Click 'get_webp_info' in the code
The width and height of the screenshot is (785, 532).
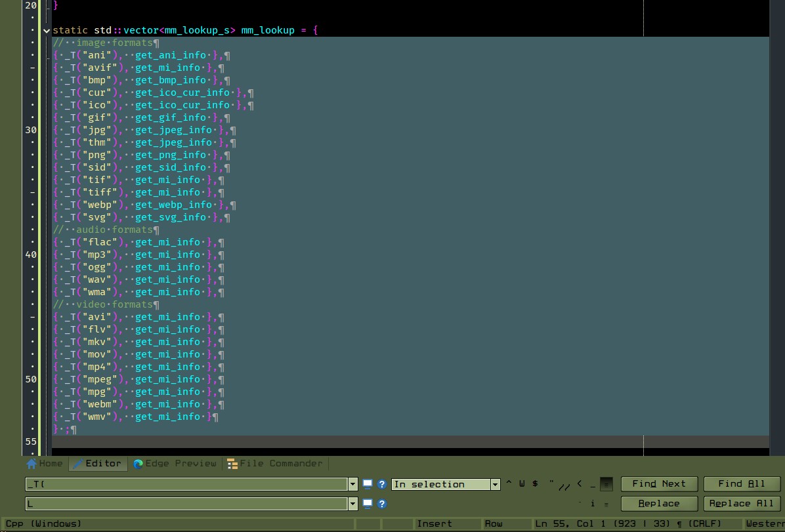coord(174,205)
